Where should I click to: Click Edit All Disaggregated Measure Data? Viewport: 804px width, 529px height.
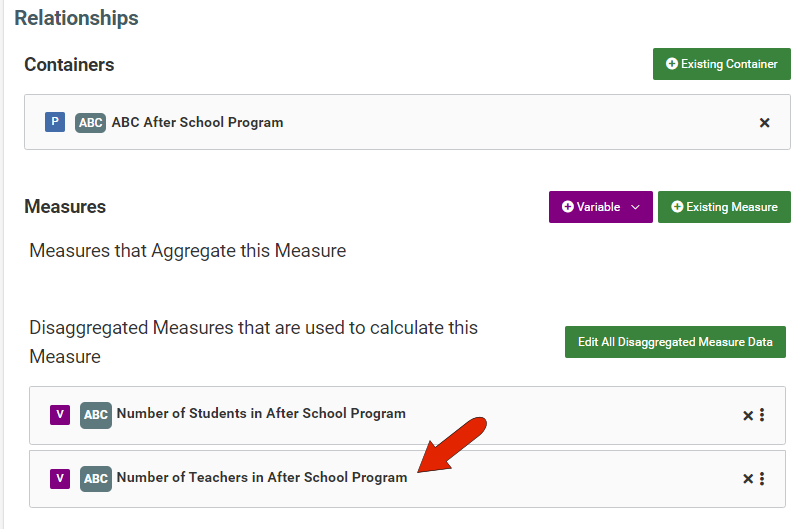tap(675, 342)
